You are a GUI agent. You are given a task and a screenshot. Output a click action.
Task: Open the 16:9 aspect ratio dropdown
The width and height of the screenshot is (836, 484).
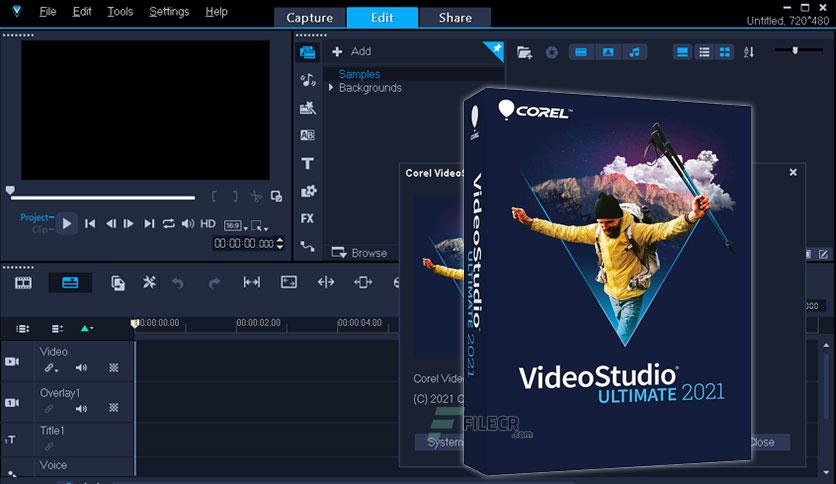pyautogui.click(x=233, y=224)
